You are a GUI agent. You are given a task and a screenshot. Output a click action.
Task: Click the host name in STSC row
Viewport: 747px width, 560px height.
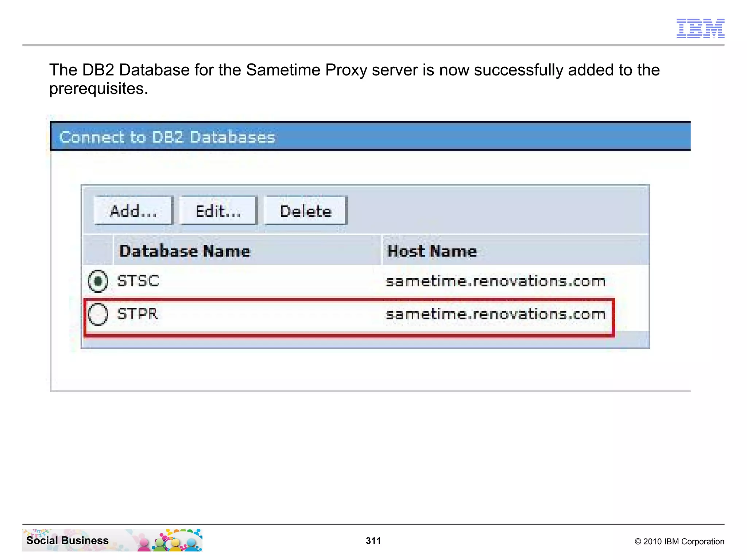495,281
